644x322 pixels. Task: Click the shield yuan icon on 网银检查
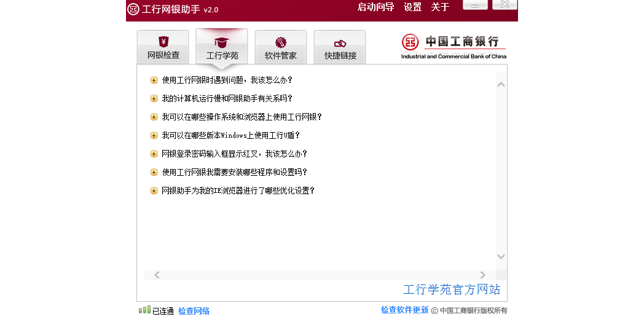(x=163, y=42)
